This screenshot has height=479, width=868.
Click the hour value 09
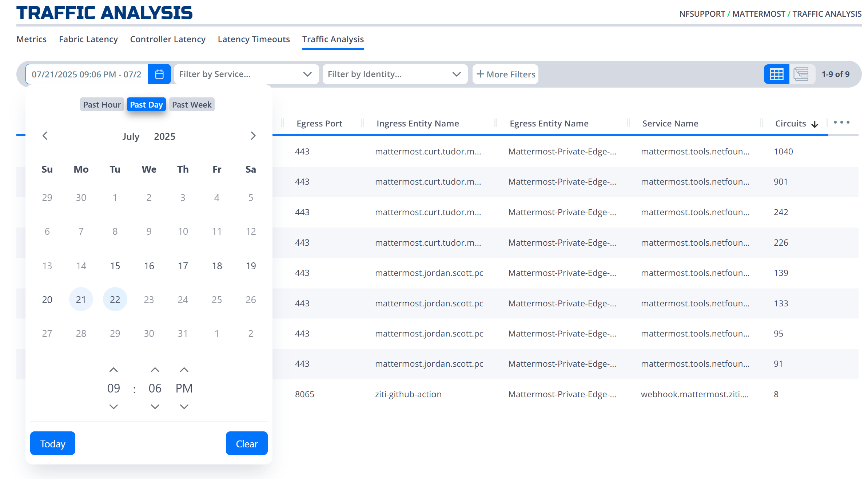[114, 389]
